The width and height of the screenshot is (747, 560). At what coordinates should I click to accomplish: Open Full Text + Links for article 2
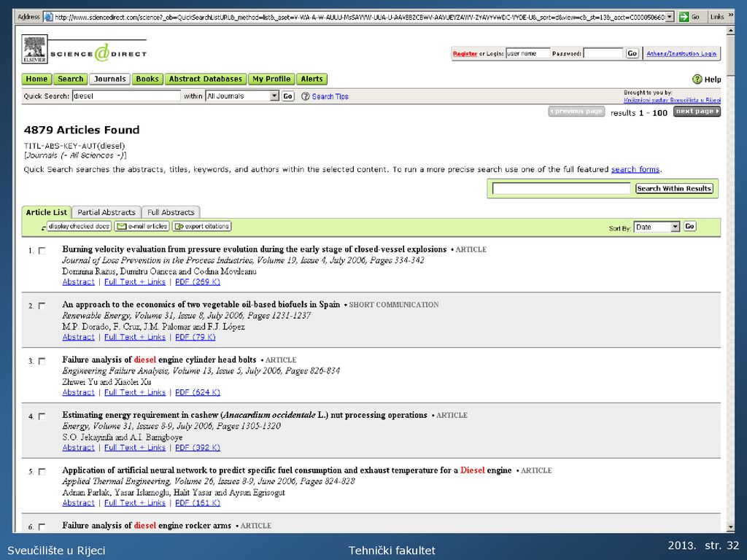click(135, 337)
